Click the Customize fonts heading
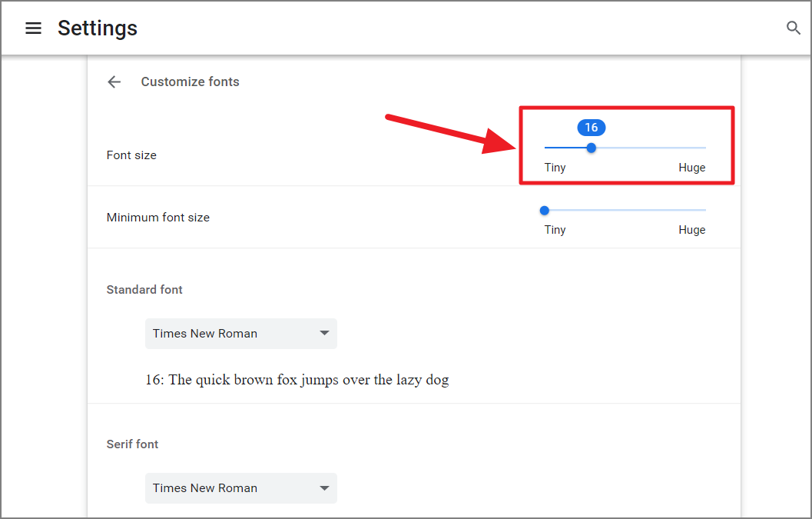812x519 pixels. point(190,82)
